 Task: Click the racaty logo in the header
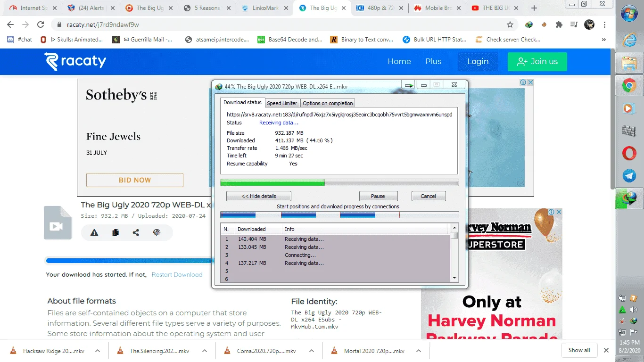coord(75,61)
